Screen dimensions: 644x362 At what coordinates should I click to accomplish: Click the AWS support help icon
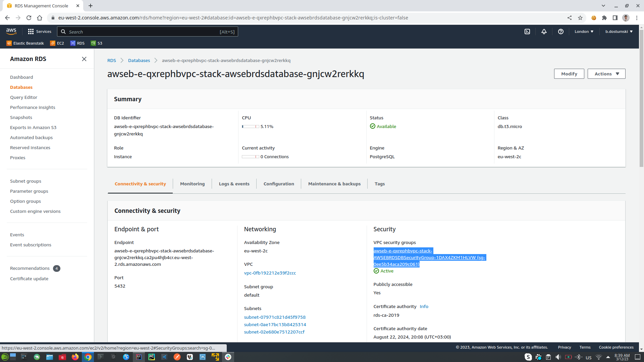pyautogui.click(x=561, y=32)
